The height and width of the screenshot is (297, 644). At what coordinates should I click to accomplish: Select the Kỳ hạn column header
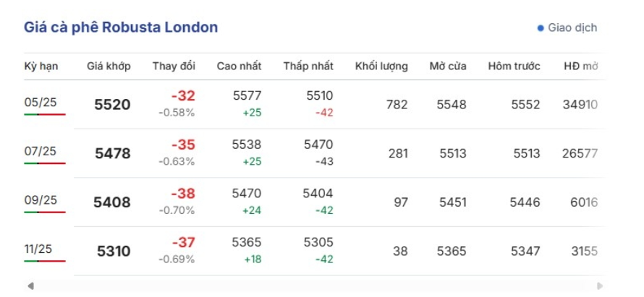pyautogui.click(x=41, y=66)
